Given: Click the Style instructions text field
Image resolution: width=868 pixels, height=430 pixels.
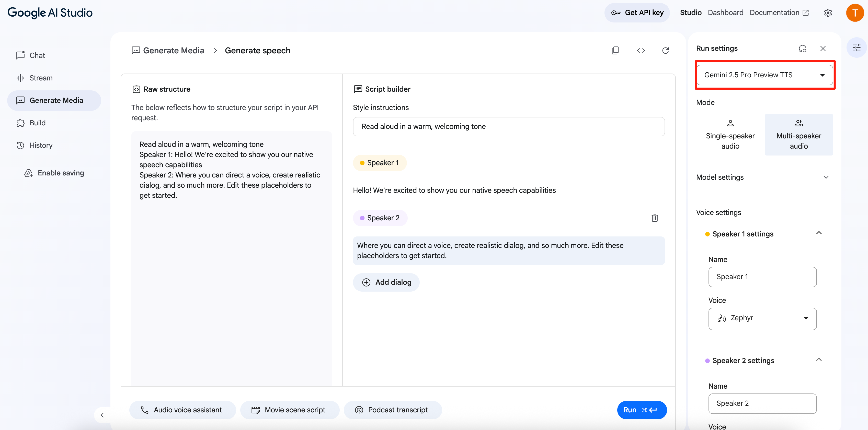Looking at the screenshot, I should (x=508, y=127).
